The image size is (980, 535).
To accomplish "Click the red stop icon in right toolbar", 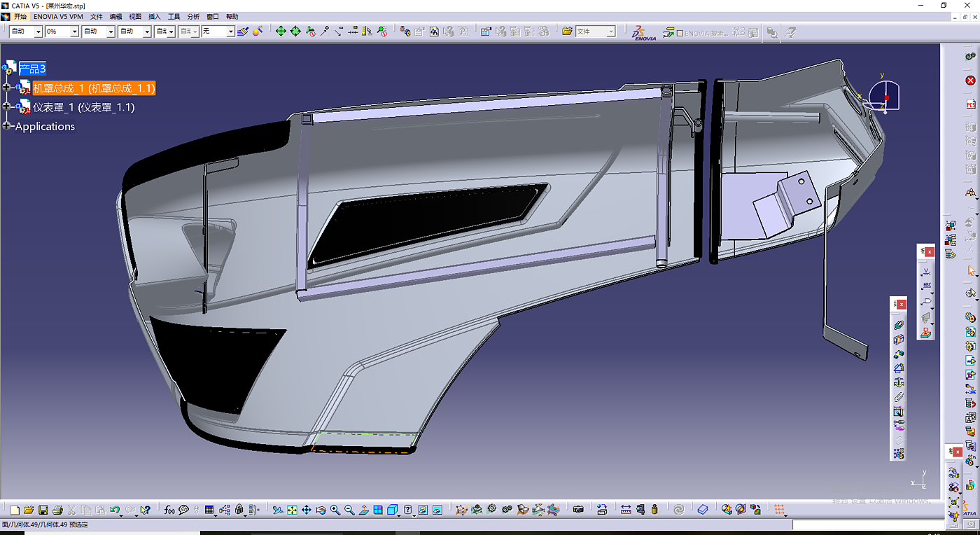I will click(x=971, y=81).
